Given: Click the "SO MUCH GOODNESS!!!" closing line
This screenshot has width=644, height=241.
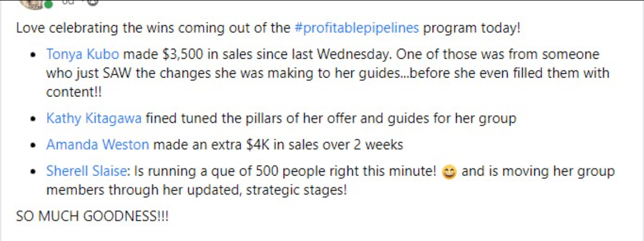Looking at the screenshot, I should (93, 216).
